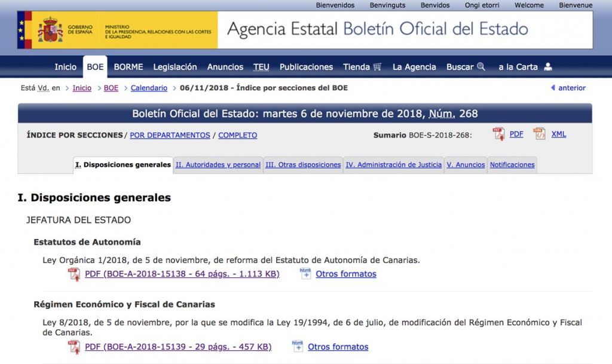Click the html icon beside Ley Orgánica 1/2018 Otros formatos
Image resolution: width=612 pixels, height=364 pixels.
pyautogui.click(x=305, y=274)
